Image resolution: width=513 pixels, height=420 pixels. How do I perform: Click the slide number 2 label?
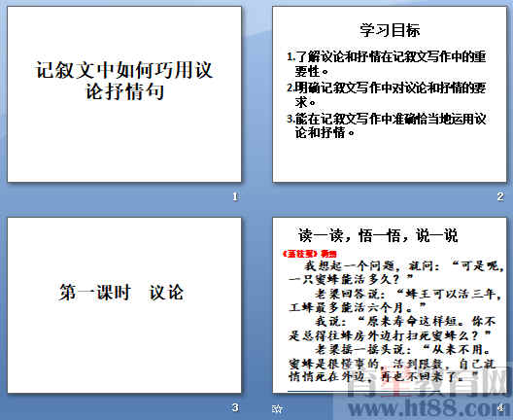pos(500,196)
